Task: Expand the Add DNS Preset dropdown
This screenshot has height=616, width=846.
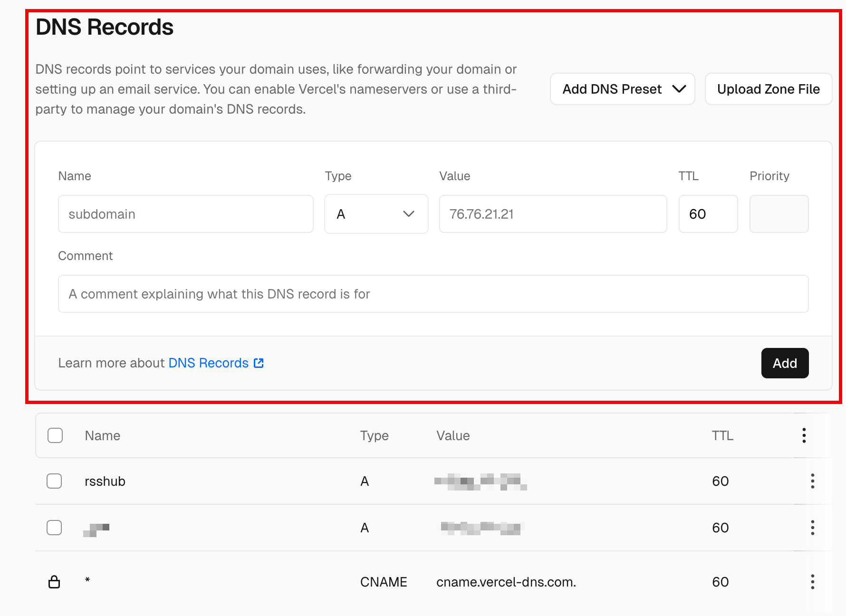Action: 622,89
